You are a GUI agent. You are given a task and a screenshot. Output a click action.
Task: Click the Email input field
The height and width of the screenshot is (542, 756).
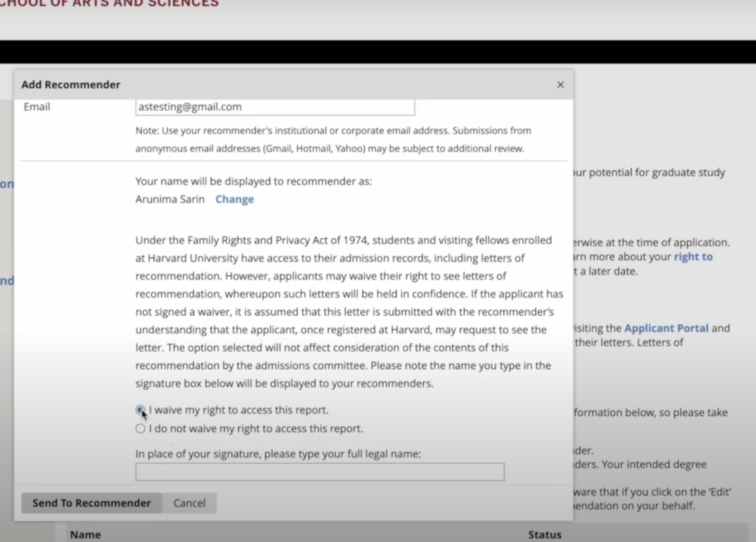[x=275, y=107]
